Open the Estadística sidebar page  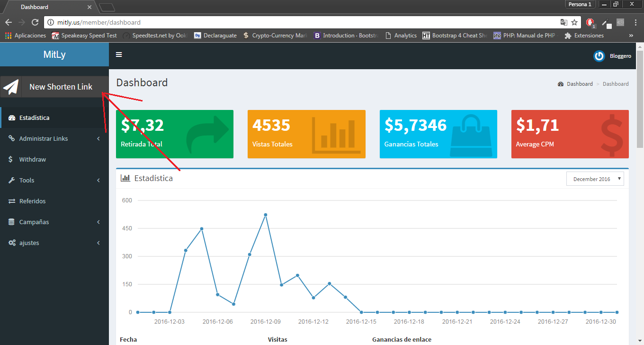[x=54, y=118]
